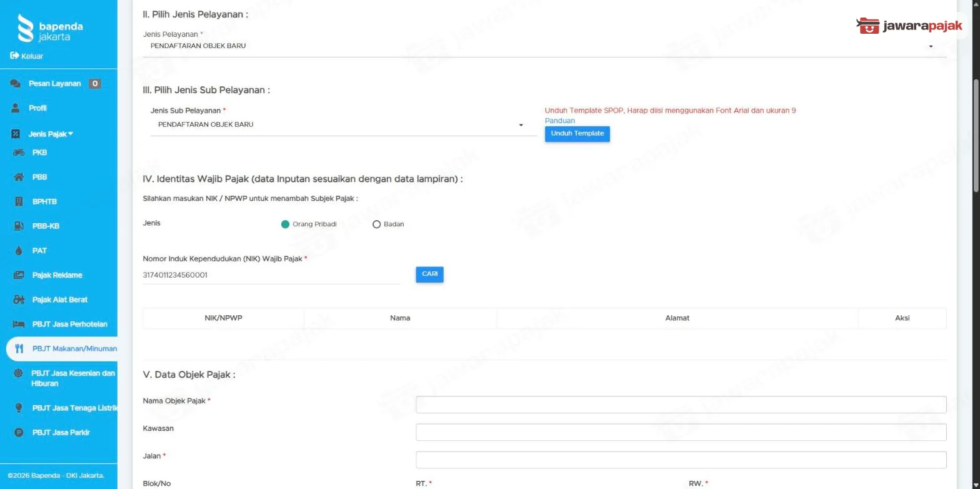Click the PBJT Jasa Tenaga Listrik bulb icon
This screenshot has height=489, width=980.
pos(19,408)
